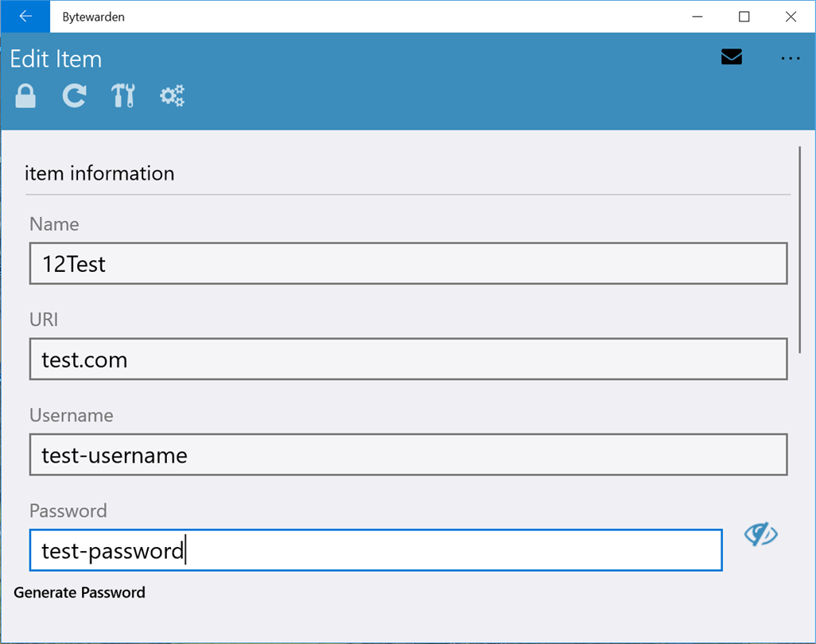Click the Edit Item page heading
816x644 pixels.
click(x=56, y=59)
